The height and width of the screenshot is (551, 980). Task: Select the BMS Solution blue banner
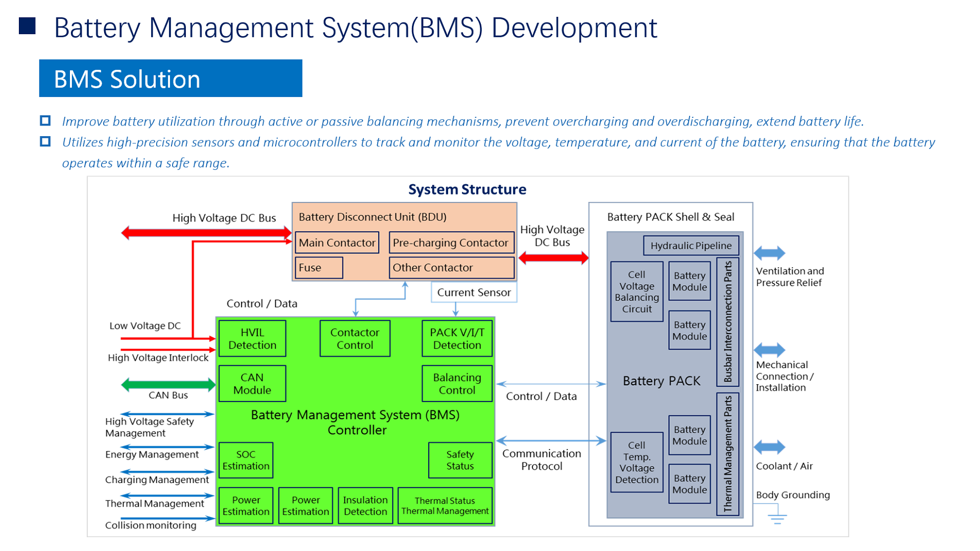click(x=170, y=78)
